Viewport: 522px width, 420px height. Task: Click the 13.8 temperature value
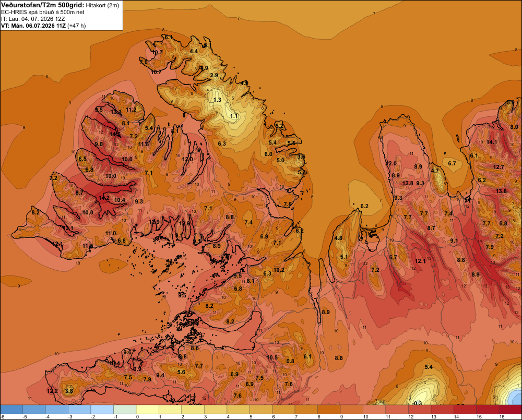pos(501,191)
